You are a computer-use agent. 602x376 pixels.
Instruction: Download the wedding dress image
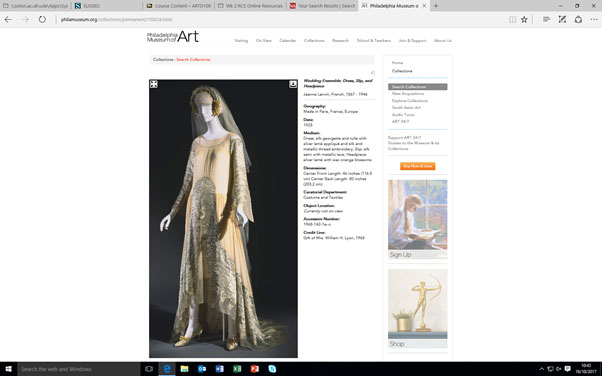click(x=293, y=84)
